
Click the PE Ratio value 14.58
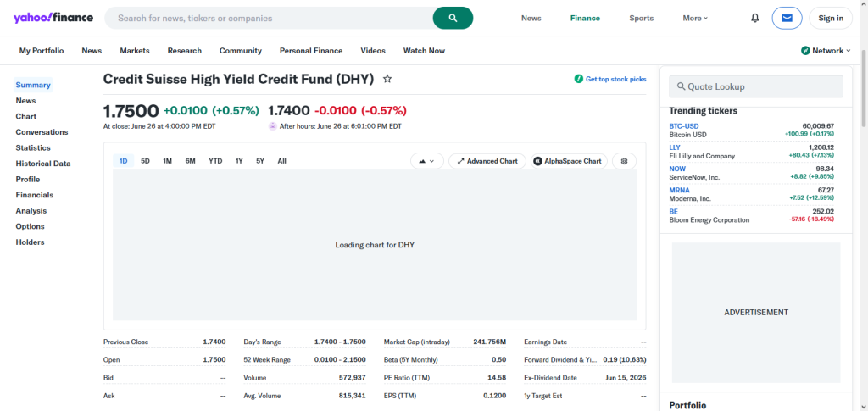tap(498, 378)
